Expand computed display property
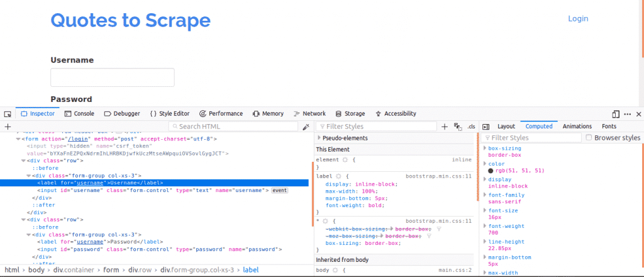Viewport: 644px width, 277px height. (x=485, y=179)
